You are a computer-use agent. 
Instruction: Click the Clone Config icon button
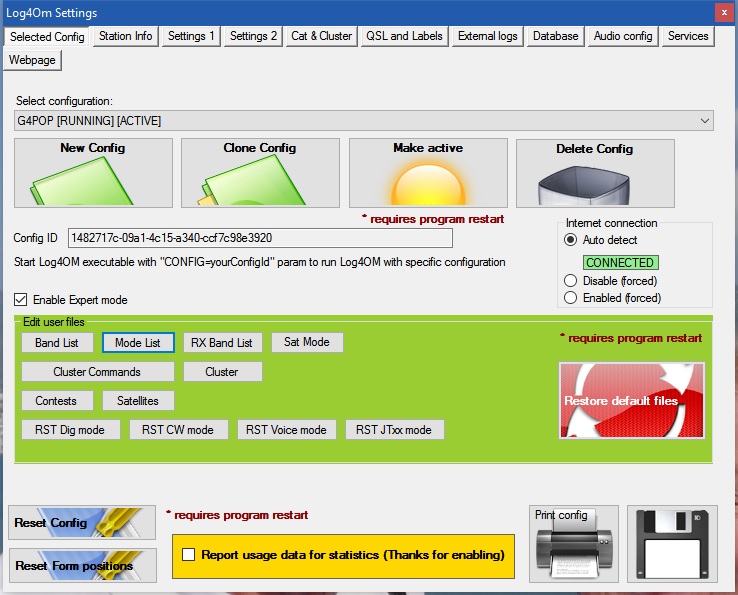coord(260,173)
